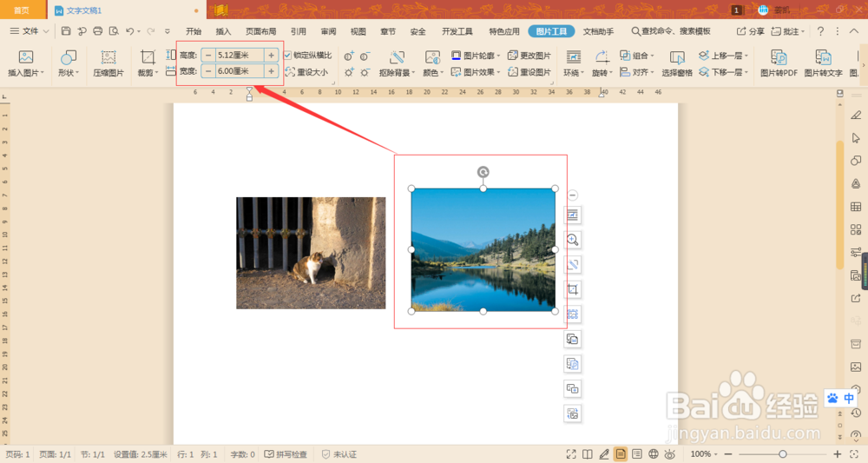Open the rotate (旋转) dropdown
868x463 pixels.
(x=602, y=73)
